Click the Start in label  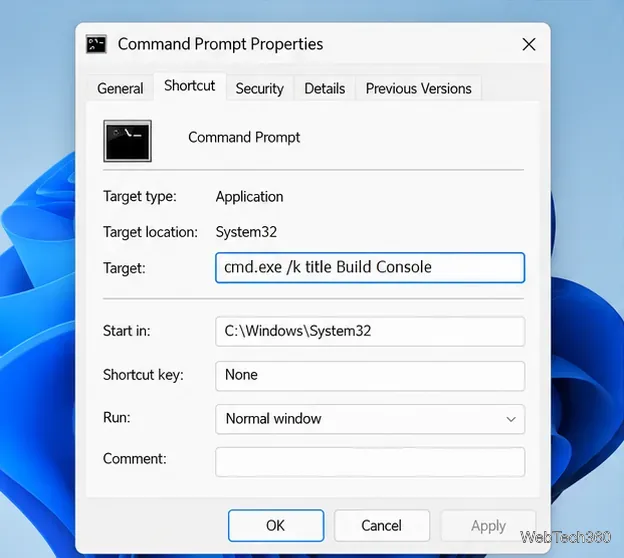point(127,331)
